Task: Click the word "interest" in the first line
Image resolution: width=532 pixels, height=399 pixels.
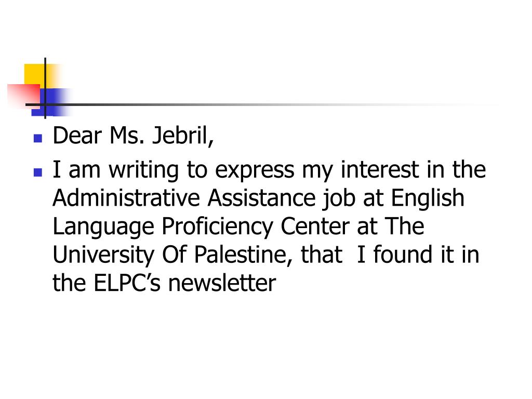Action: [x=380, y=169]
